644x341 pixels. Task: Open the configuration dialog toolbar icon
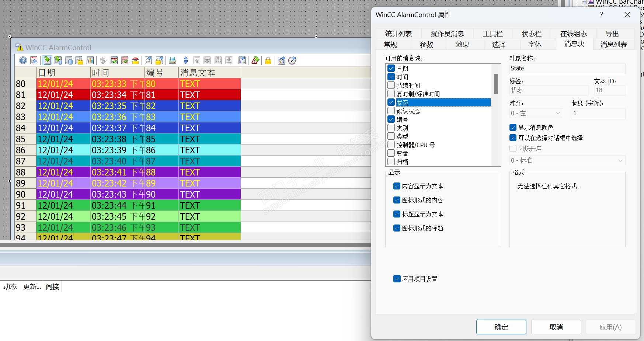34,60
